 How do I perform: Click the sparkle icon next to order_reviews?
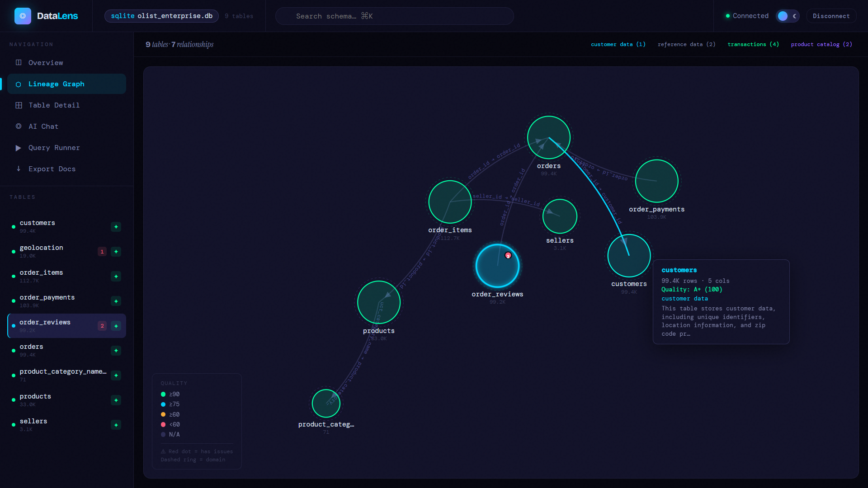point(116,326)
